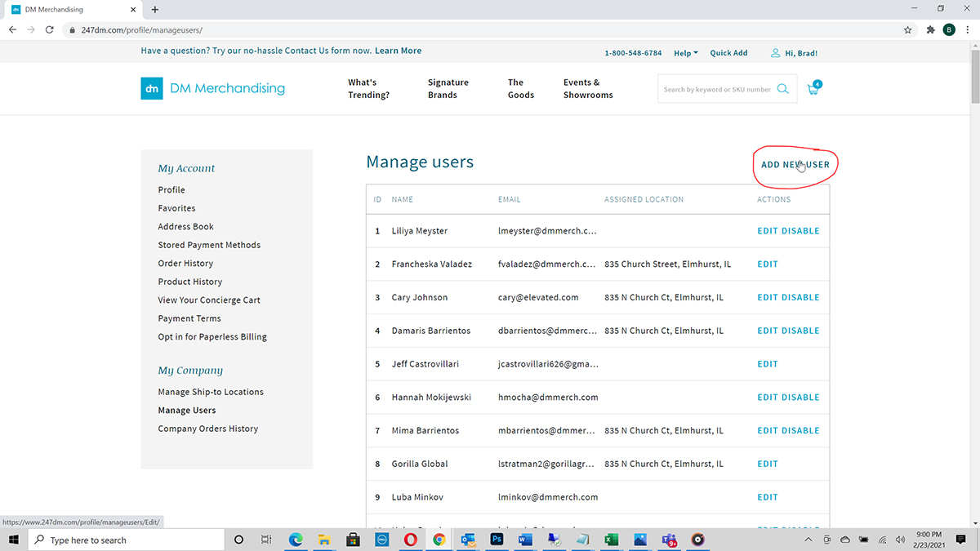This screenshot has height=551, width=980.
Task: Click the Cortana circle on taskbar
Action: click(x=238, y=540)
